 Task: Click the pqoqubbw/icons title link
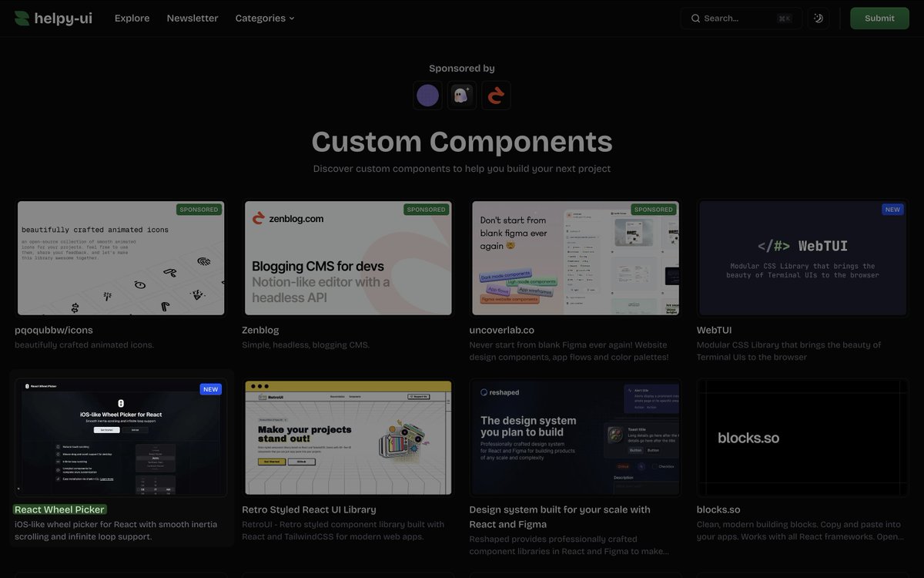pos(54,330)
